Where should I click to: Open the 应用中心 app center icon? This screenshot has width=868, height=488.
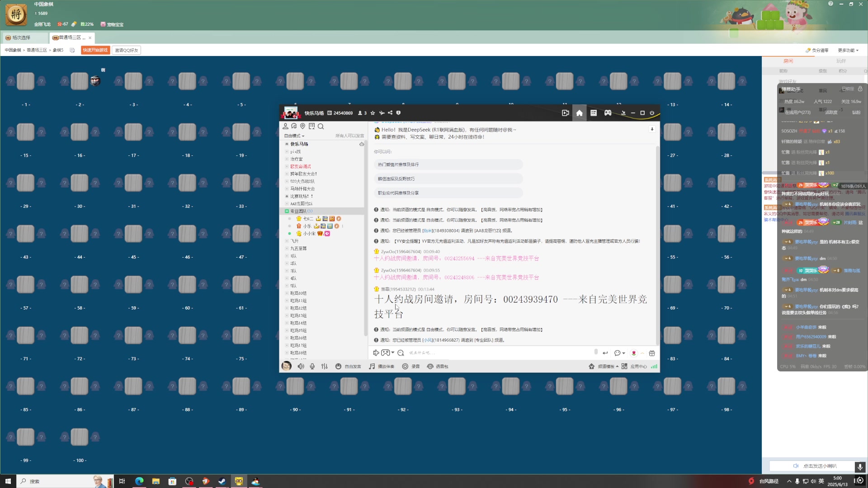coord(624,366)
